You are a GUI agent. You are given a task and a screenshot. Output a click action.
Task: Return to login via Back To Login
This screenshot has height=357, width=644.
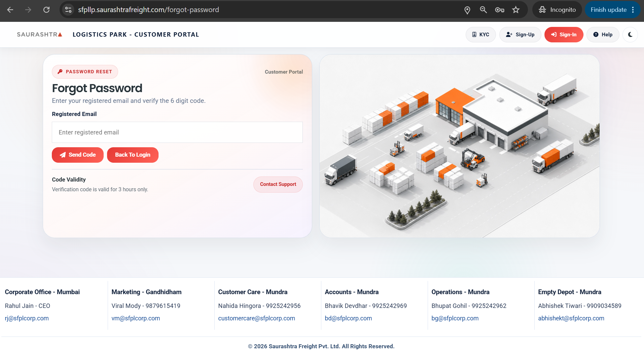pyautogui.click(x=133, y=155)
